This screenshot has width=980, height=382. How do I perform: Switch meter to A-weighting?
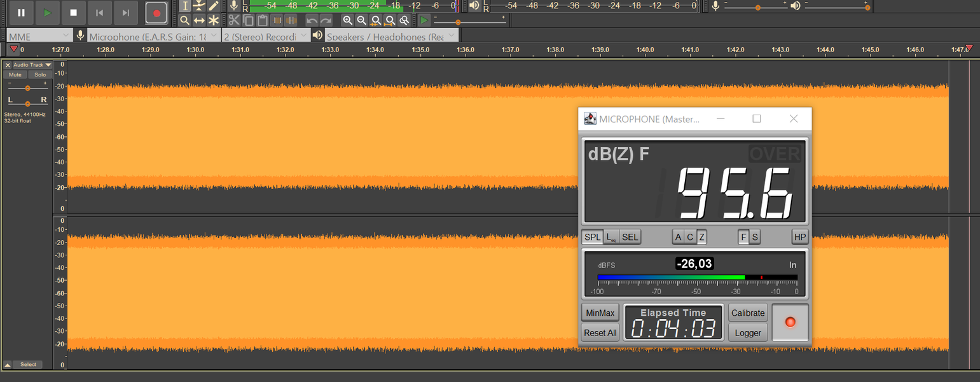click(x=678, y=237)
